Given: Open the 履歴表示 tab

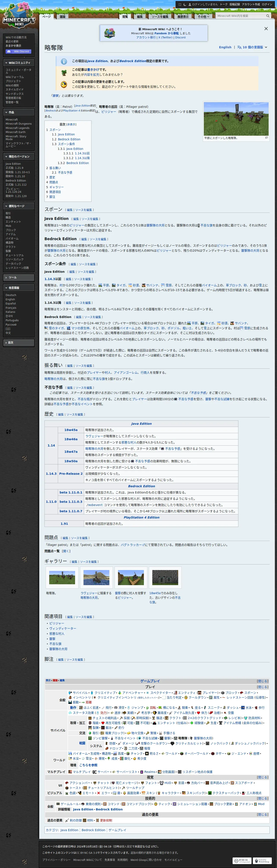Looking at the screenshot, I should point(183,17).
